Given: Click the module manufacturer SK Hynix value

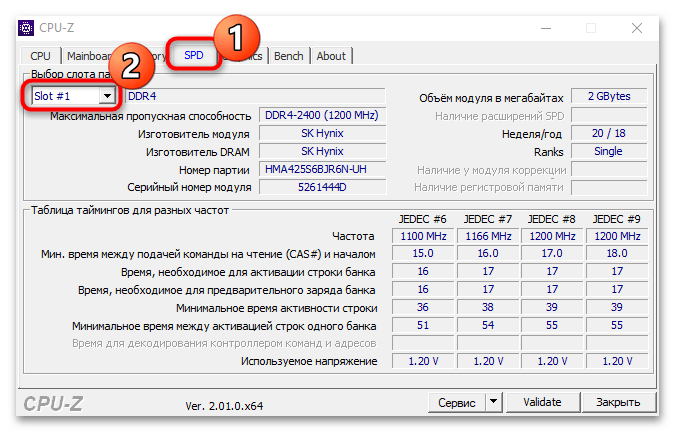Looking at the screenshot, I should click(x=322, y=133).
